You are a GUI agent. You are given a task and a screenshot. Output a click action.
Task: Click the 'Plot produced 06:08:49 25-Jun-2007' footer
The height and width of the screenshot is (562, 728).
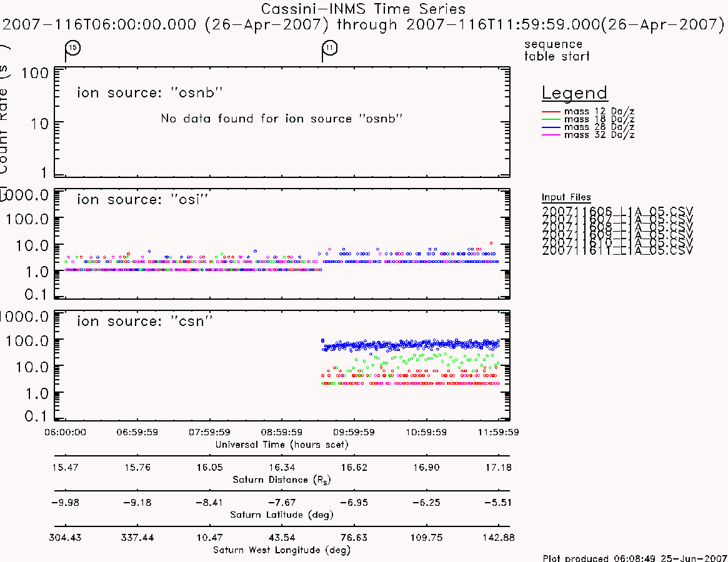point(635,558)
